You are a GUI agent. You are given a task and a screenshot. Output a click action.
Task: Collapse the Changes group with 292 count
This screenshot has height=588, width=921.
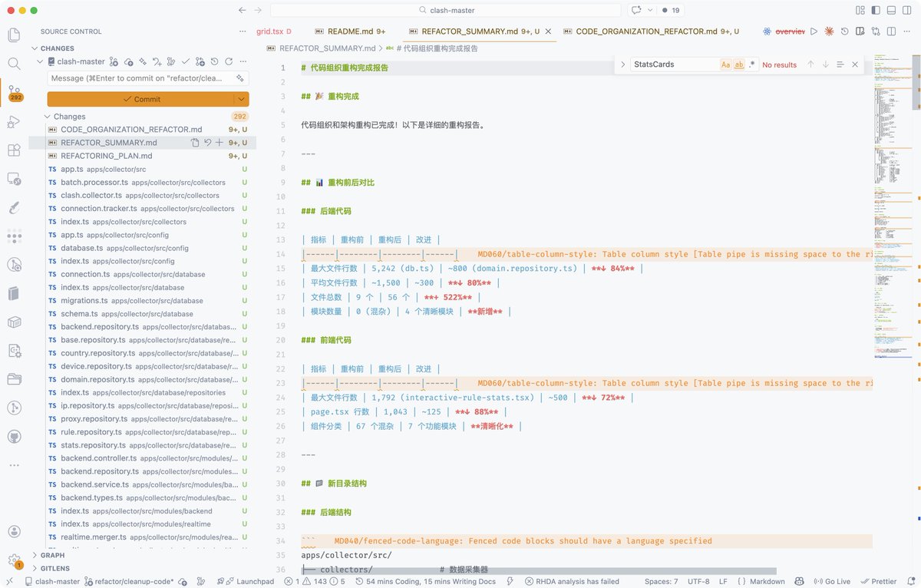[48, 117]
